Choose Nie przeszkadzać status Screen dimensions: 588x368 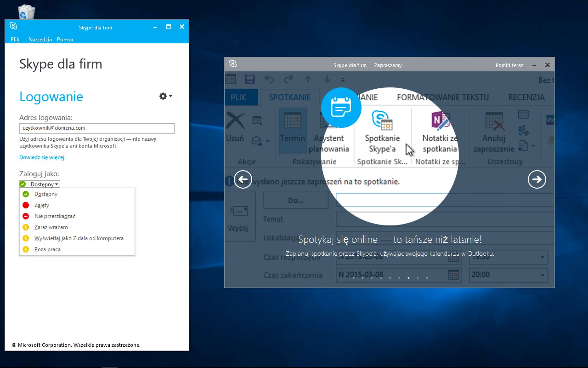point(77,216)
